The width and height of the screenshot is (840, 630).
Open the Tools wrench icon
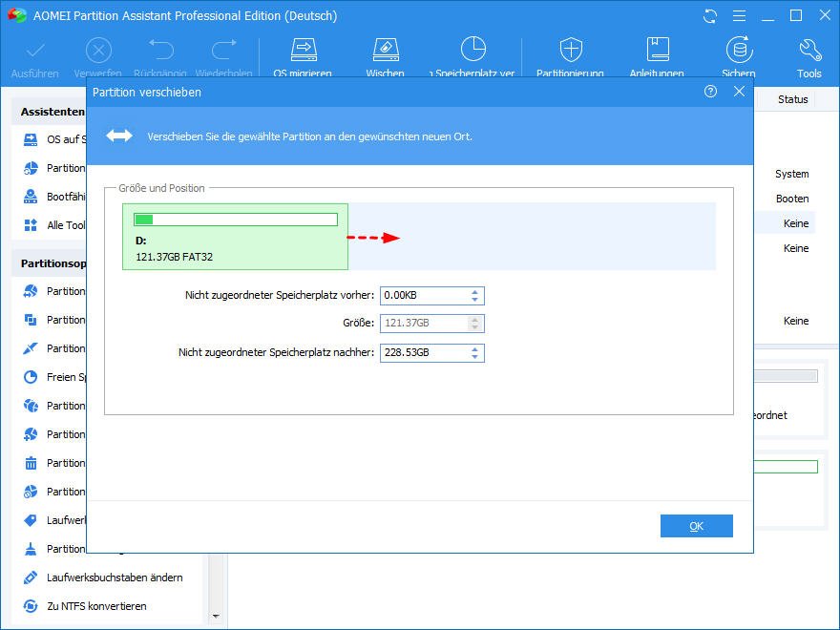tap(809, 50)
